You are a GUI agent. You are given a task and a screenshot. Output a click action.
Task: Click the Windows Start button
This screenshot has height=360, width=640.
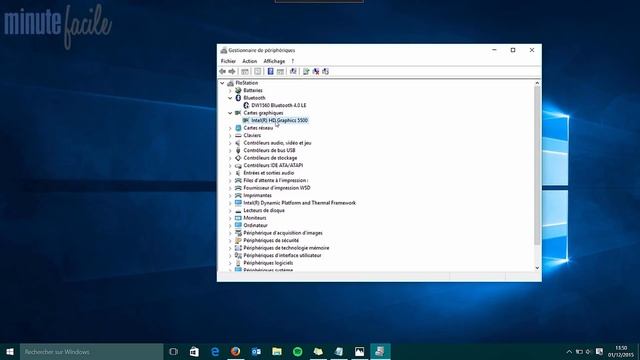pyautogui.click(x=10, y=351)
